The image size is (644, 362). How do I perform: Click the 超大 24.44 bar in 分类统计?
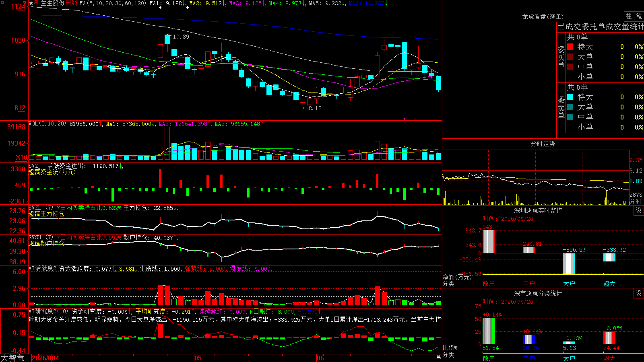[609, 338]
